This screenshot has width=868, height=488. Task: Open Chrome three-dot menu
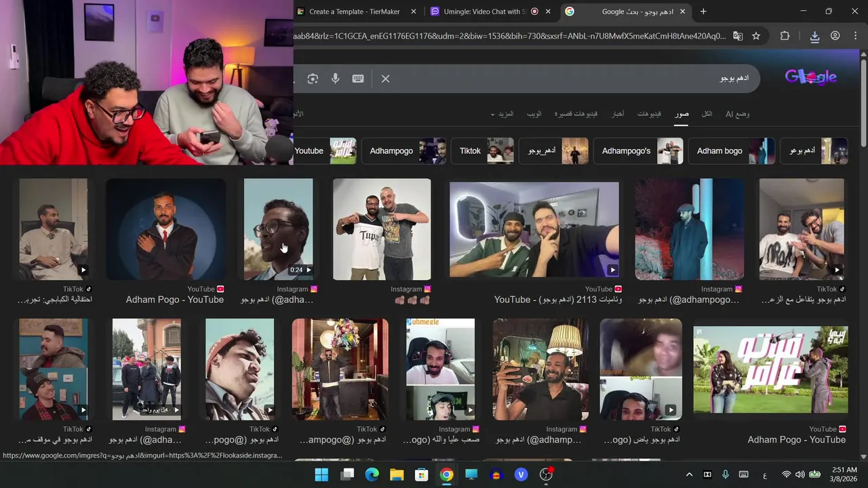(x=855, y=36)
